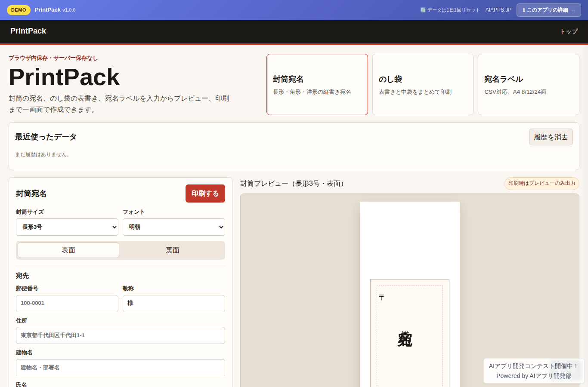Focus the 敬称 input field
588x387 pixels.
[174, 304]
